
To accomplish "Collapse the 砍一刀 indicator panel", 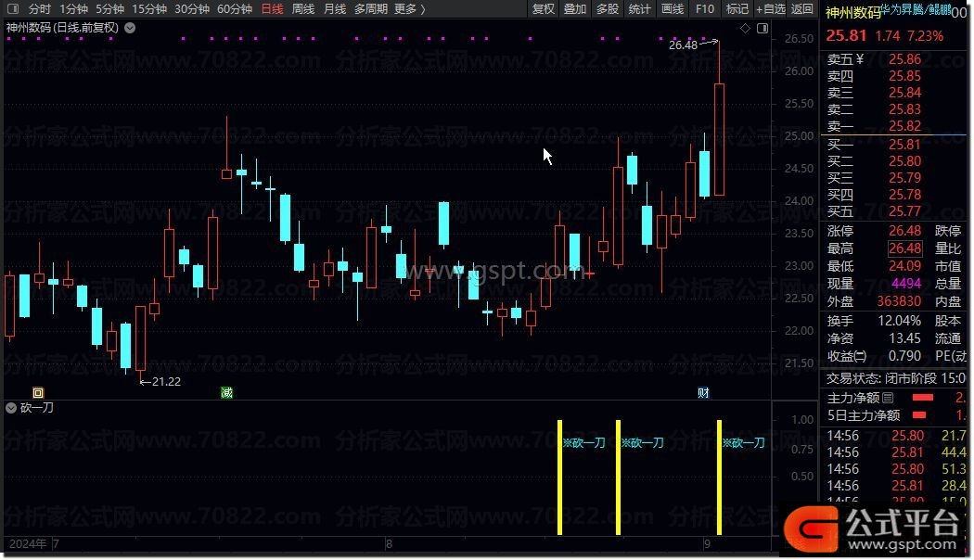I will (x=11, y=408).
